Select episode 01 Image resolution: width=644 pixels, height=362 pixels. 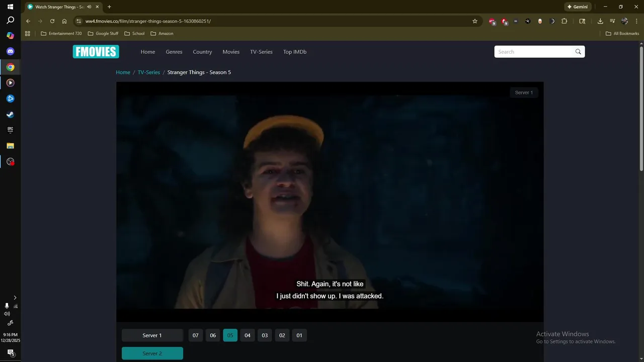pyautogui.click(x=299, y=335)
